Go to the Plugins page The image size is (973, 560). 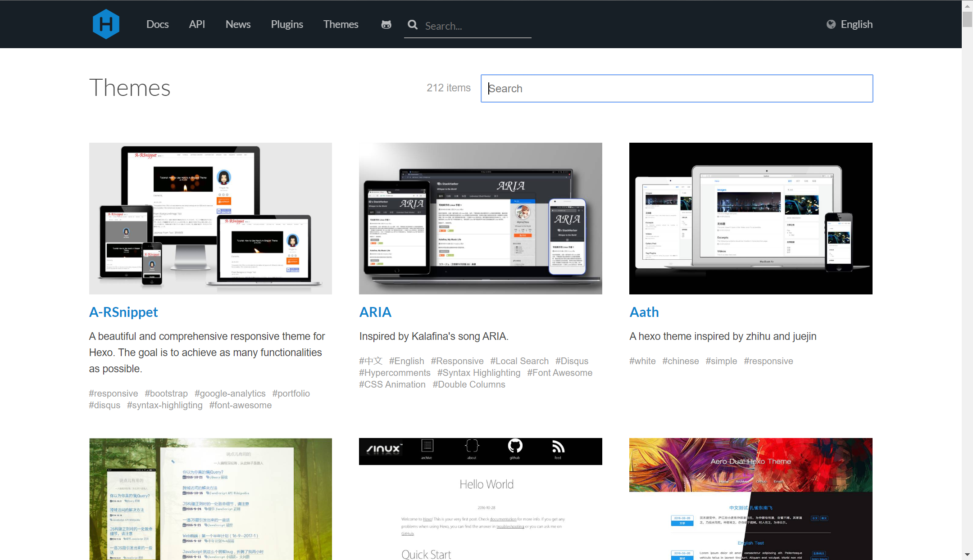(287, 24)
